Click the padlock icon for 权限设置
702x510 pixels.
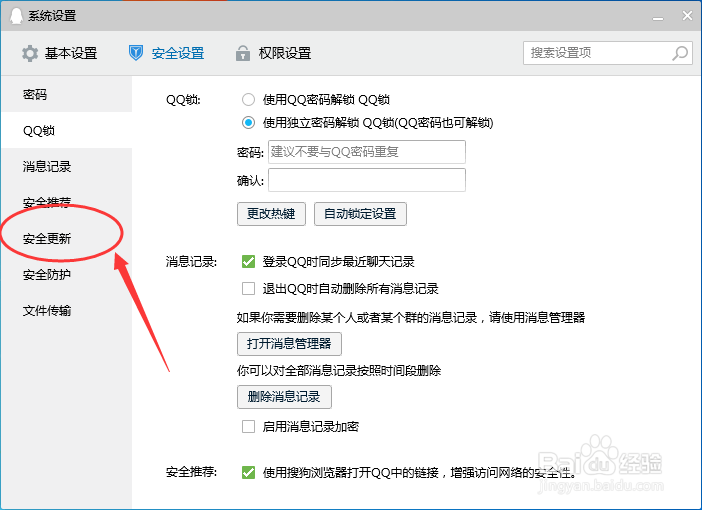pyautogui.click(x=243, y=53)
